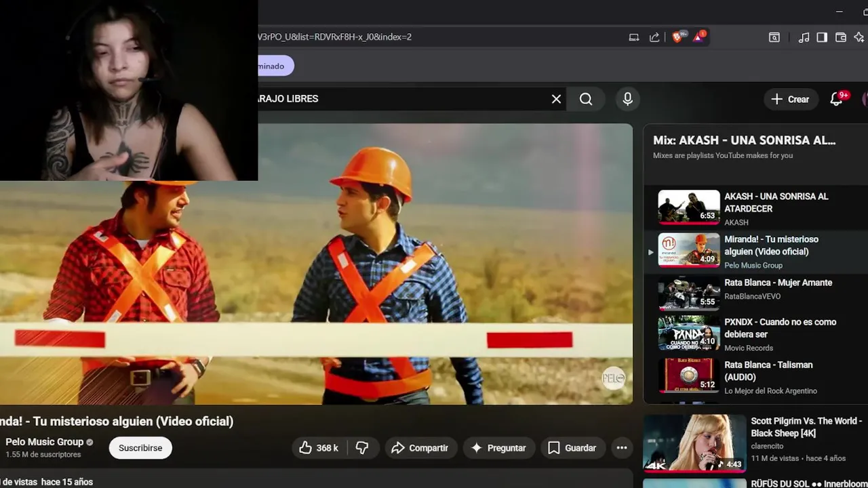
Task: Toggle the browser sidebar panel icon
Action: tap(822, 37)
